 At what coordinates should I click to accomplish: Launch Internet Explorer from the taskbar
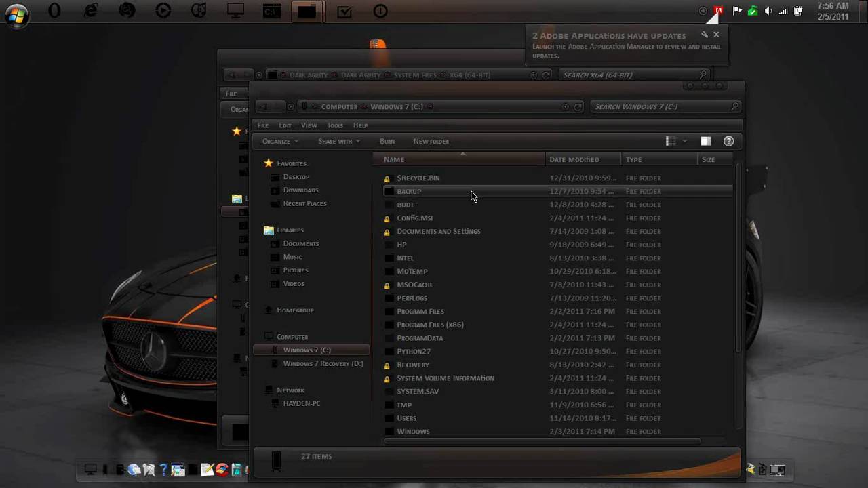[90, 11]
